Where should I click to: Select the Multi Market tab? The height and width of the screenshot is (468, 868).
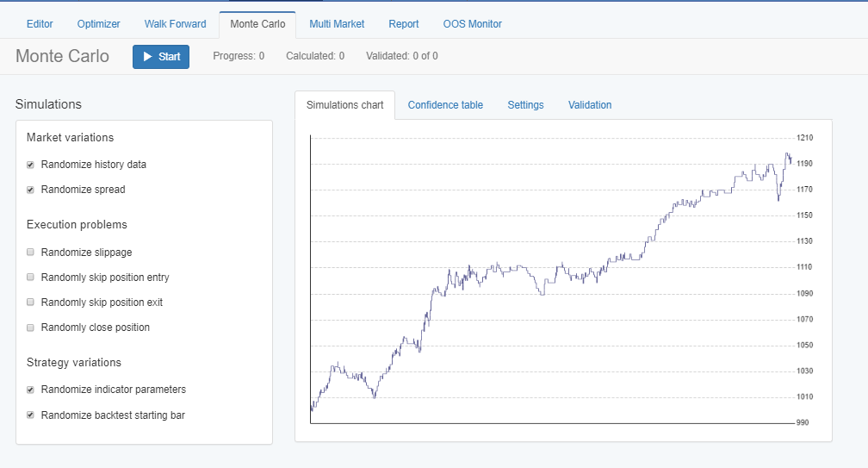point(337,24)
